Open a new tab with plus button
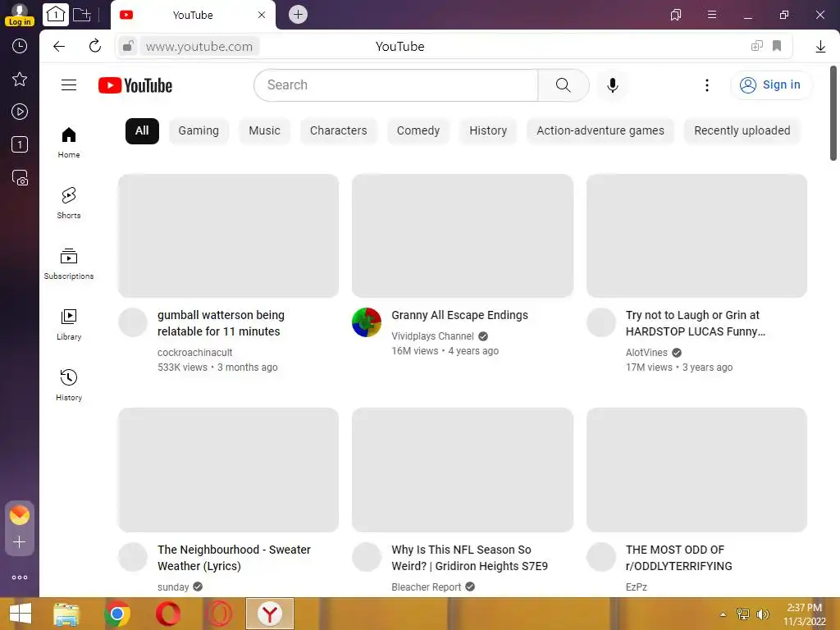Image resolution: width=840 pixels, height=630 pixels. [x=298, y=15]
